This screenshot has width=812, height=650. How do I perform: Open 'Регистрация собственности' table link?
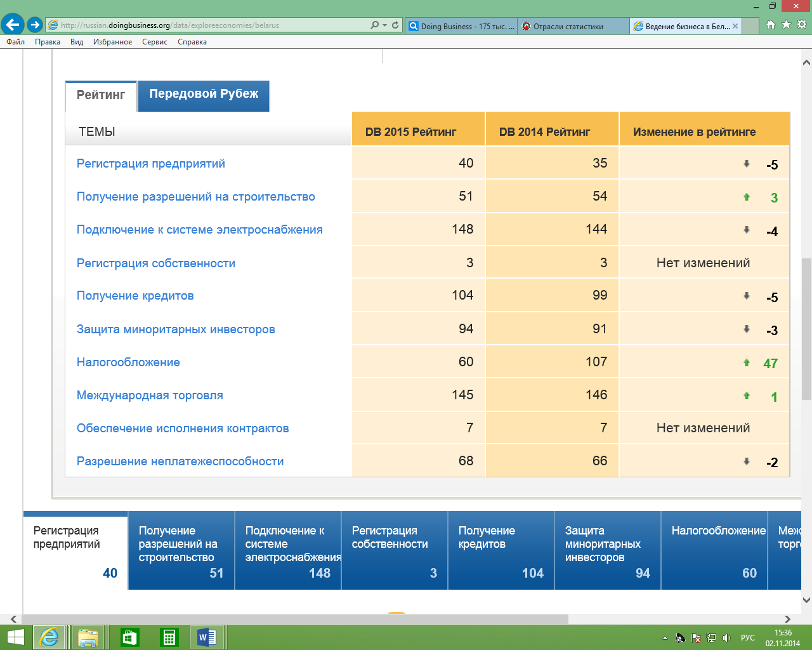[x=156, y=263]
